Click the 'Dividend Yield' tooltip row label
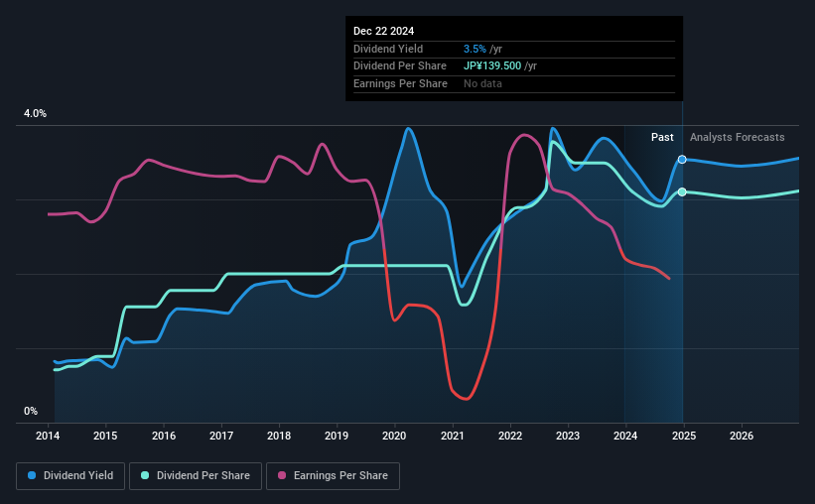This screenshot has width=815, height=504. tap(388, 49)
